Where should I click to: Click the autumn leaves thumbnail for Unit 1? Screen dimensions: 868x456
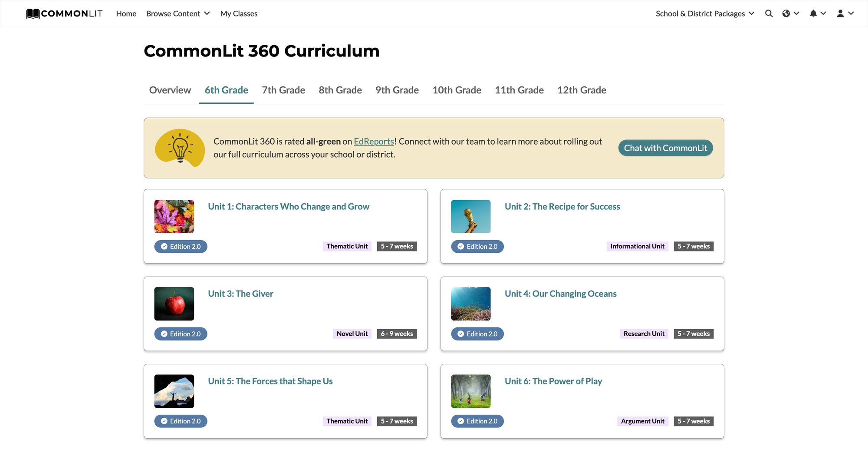[x=174, y=216]
